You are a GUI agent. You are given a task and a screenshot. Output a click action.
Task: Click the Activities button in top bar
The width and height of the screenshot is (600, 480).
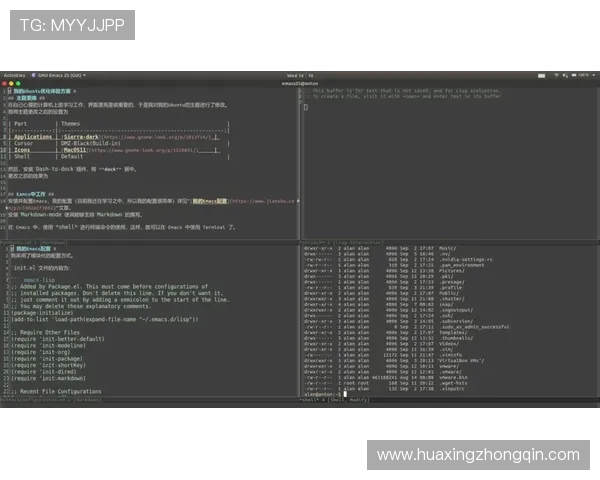pyautogui.click(x=14, y=74)
